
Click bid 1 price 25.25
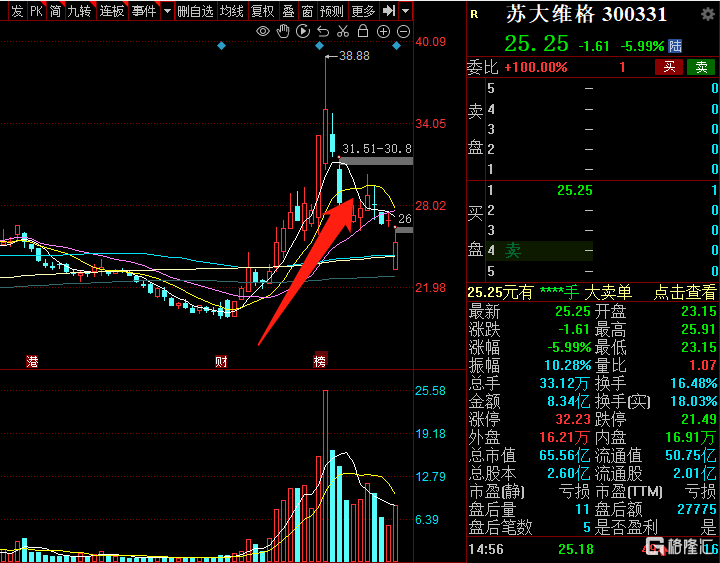(x=575, y=190)
